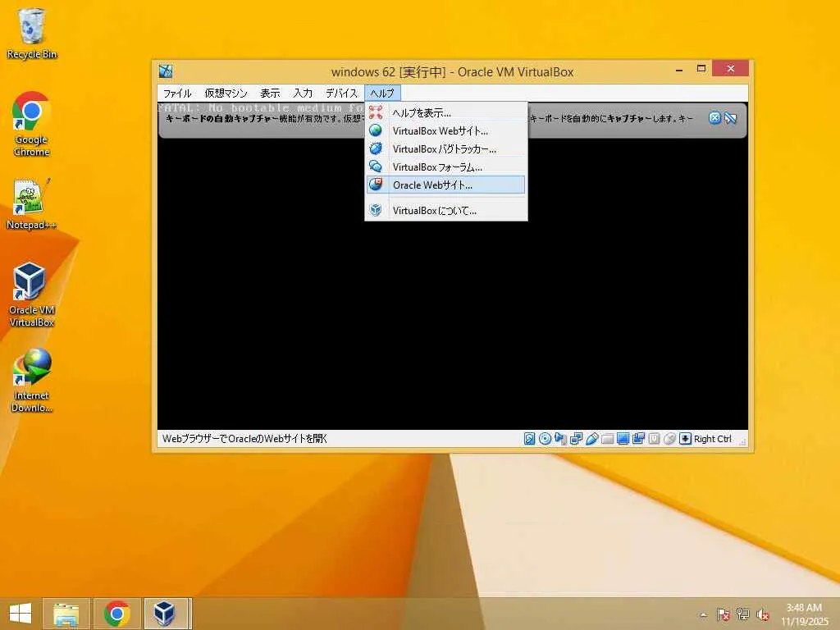Open the Windows Start button
The image size is (840, 630).
pyautogui.click(x=21, y=614)
